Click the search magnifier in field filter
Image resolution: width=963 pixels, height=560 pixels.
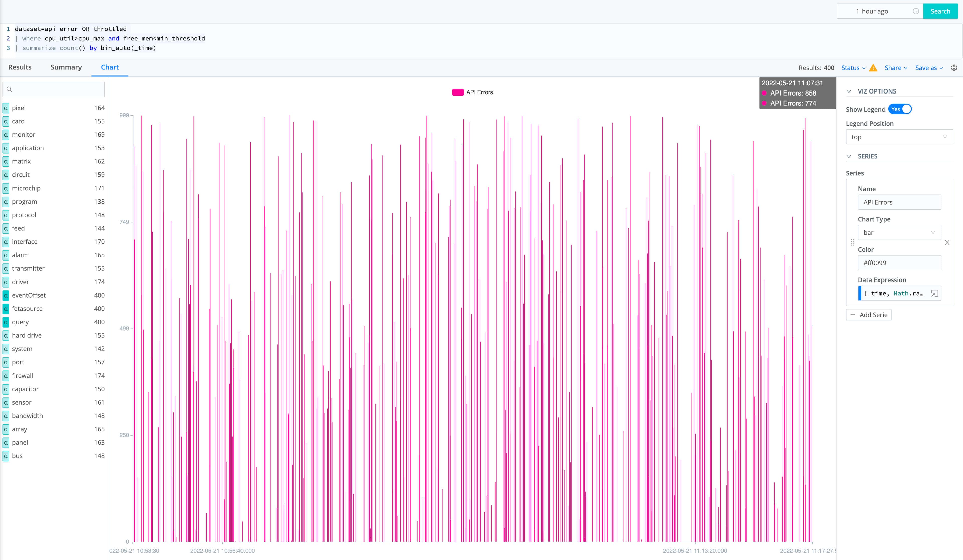click(10, 89)
